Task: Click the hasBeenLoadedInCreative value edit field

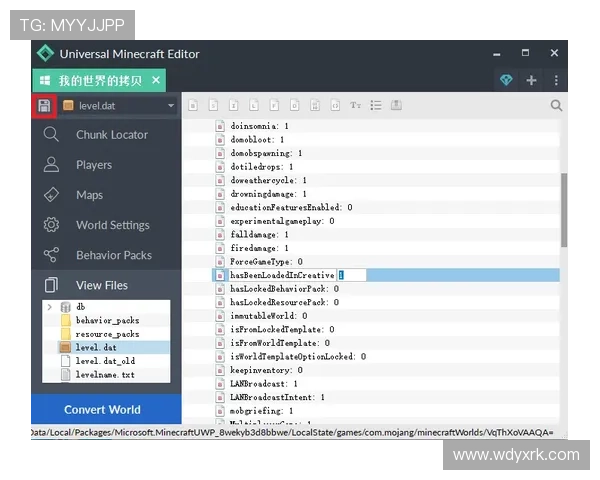Action: click(351, 275)
